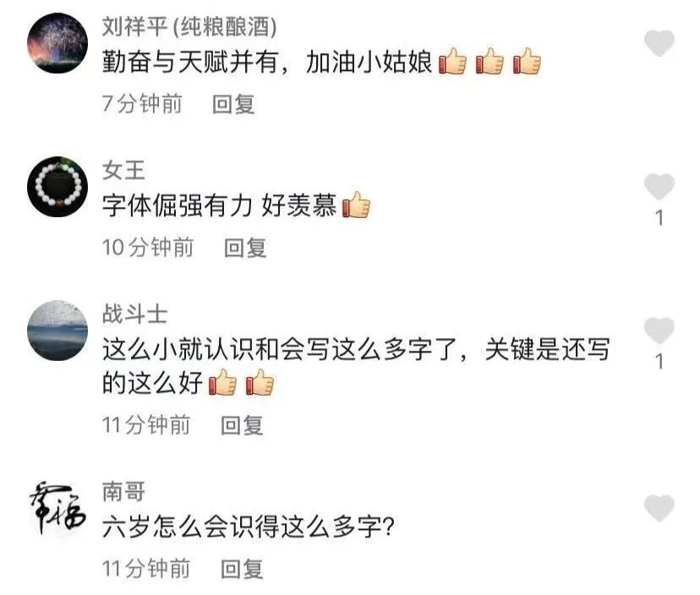
Task: Open 南哥's calligraphy avatar
Action: click(x=57, y=507)
